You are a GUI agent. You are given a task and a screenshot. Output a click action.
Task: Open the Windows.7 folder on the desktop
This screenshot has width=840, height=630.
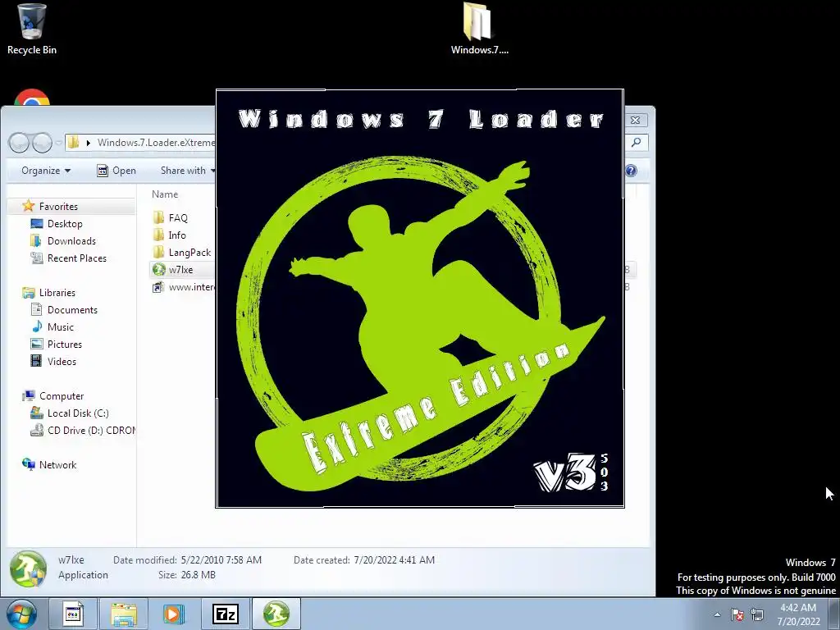pyautogui.click(x=479, y=30)
